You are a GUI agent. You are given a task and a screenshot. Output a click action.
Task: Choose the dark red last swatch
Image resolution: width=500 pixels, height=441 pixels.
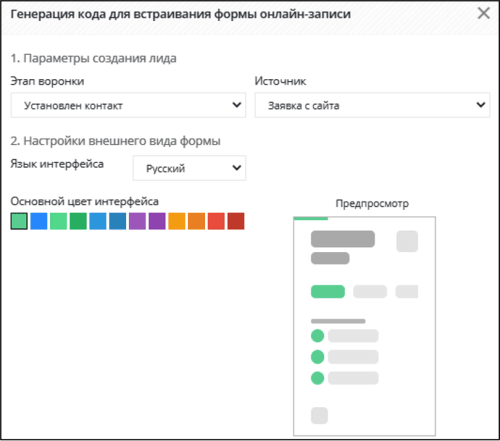coord(236,221)
